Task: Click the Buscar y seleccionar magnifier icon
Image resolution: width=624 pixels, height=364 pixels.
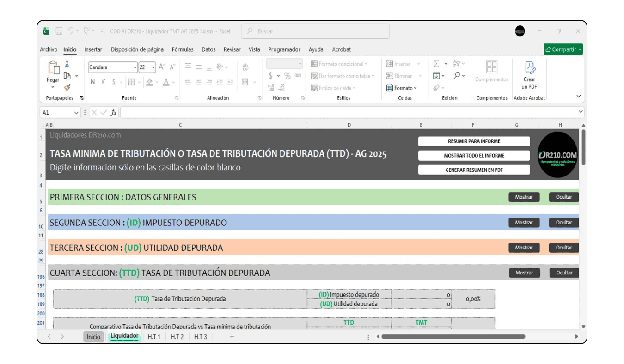Action: pos(456,76)
